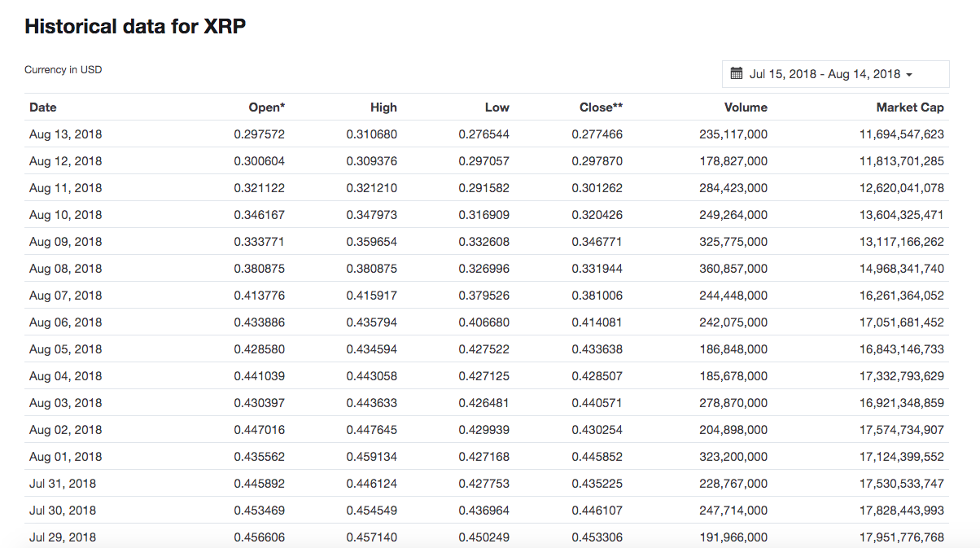Select the Aug 04, 2018 date cell
980x548 pixels.
tap(66, 376)
